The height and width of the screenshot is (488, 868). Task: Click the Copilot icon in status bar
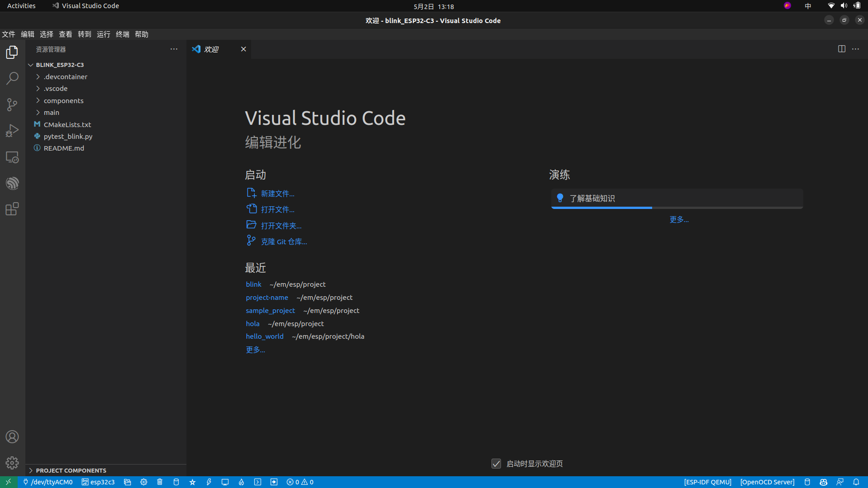tap(824, 482)
